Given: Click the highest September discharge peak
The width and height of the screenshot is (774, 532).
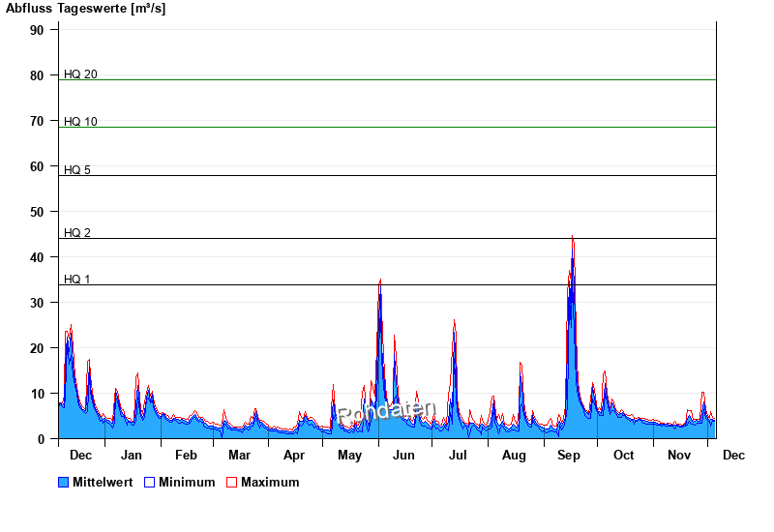Looking at the screenshot, I should point(573,237).
